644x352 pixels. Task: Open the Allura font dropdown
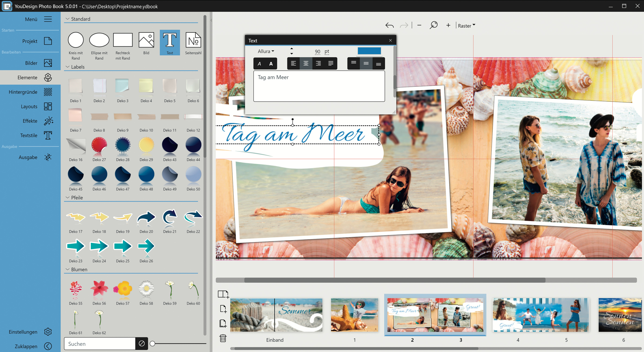point(266,51)
